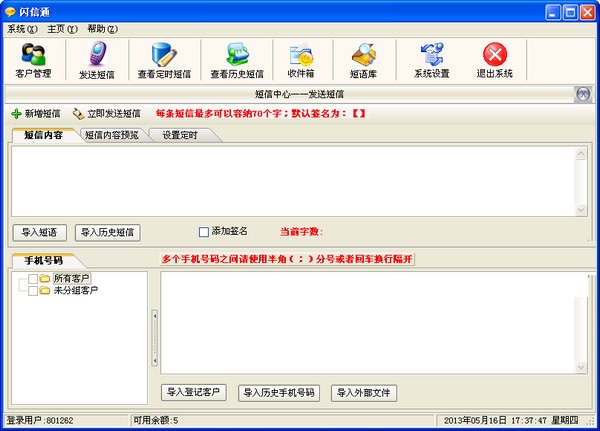Open 客户管理 customer management icon
This screenshot has width=600, height=431.
pos(33,54)
